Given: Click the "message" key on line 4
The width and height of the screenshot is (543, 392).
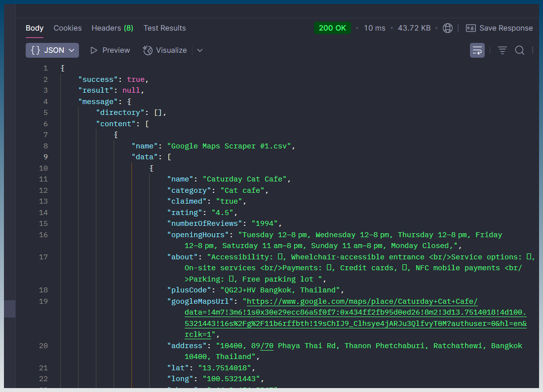Looking at the screenshot, I should [x=98, y=102].
